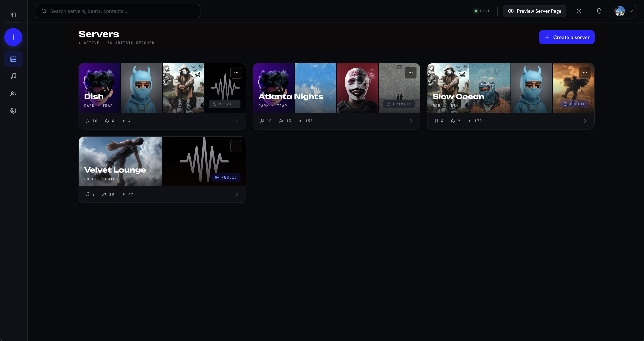The image size is (644, 341).
Task: Click Slow Ocean beats count 4
Action: [439, 121]
